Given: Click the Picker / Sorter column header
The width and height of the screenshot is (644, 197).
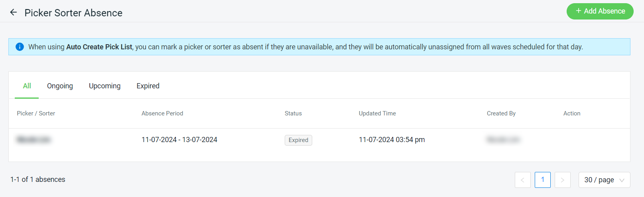Looking at the screenshot, I should point(36,113).
